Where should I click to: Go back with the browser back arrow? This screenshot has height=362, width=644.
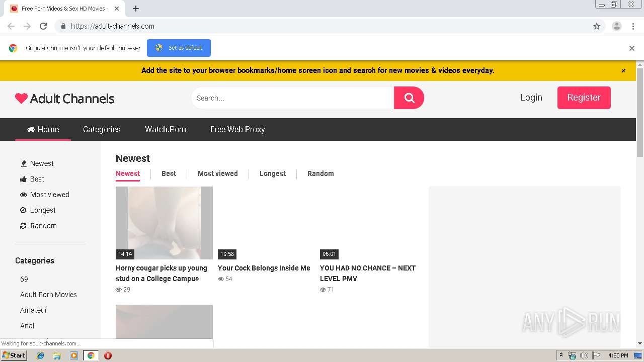coord(11,26)
